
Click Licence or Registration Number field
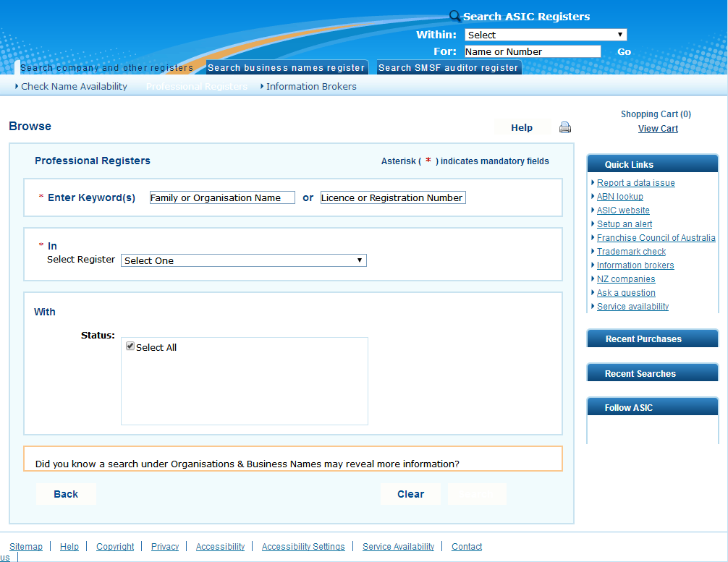(393, 197)
